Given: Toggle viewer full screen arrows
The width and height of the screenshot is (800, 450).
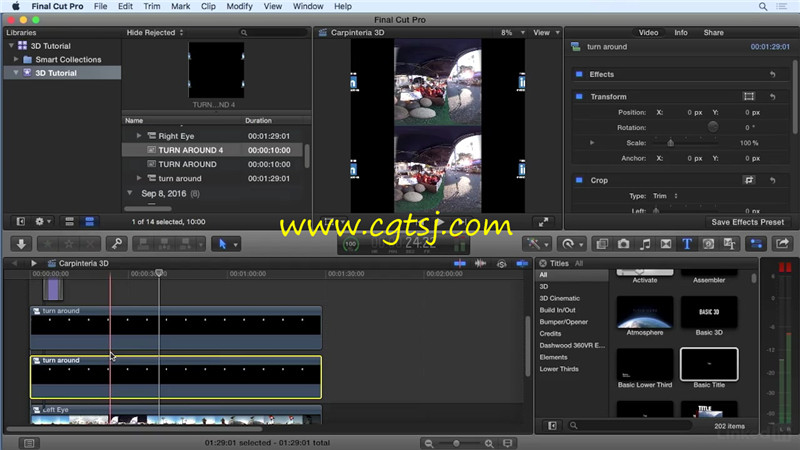Looking at the screenshot, I should click(543, 222).
